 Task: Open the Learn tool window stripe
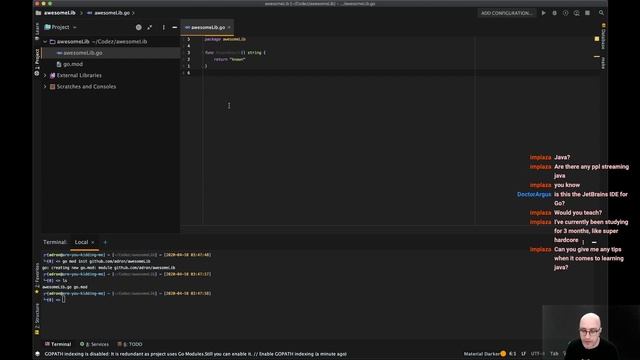(x=37, y=31)
